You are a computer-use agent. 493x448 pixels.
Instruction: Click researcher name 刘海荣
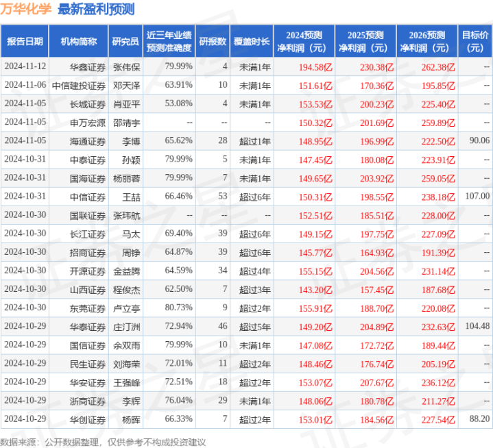click(x=126, y=364)
